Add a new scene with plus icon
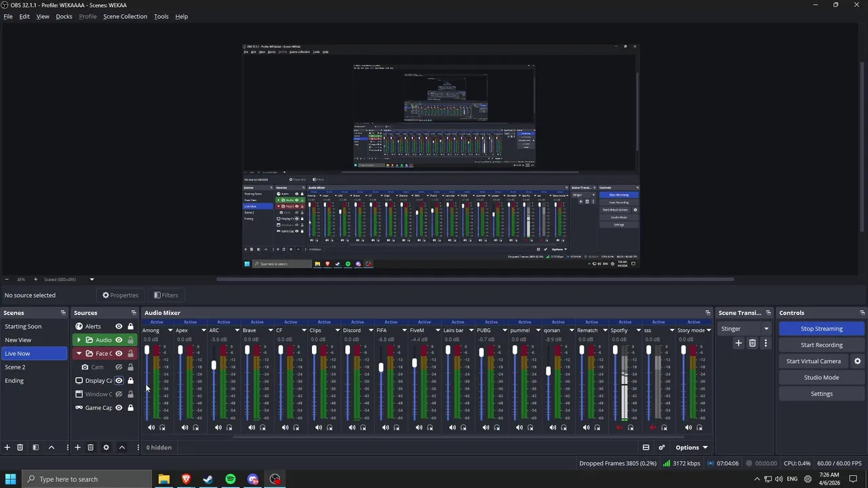 7,447
